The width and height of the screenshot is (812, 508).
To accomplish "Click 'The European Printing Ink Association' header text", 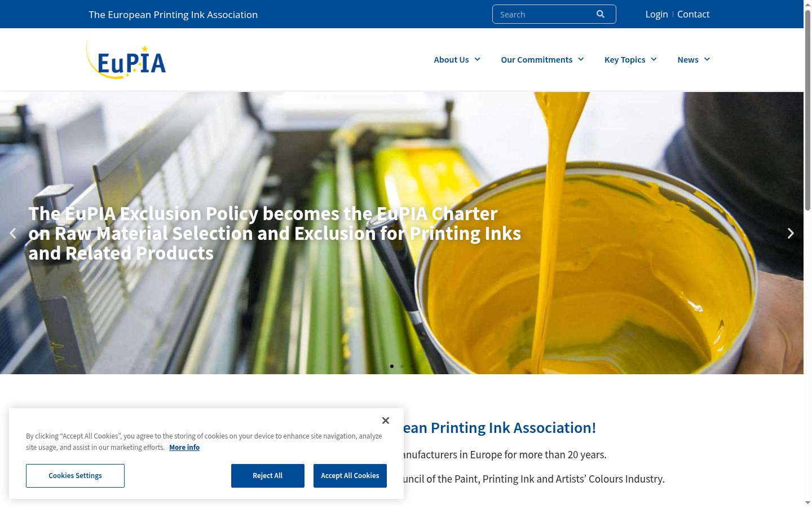I will click(173, 15).
